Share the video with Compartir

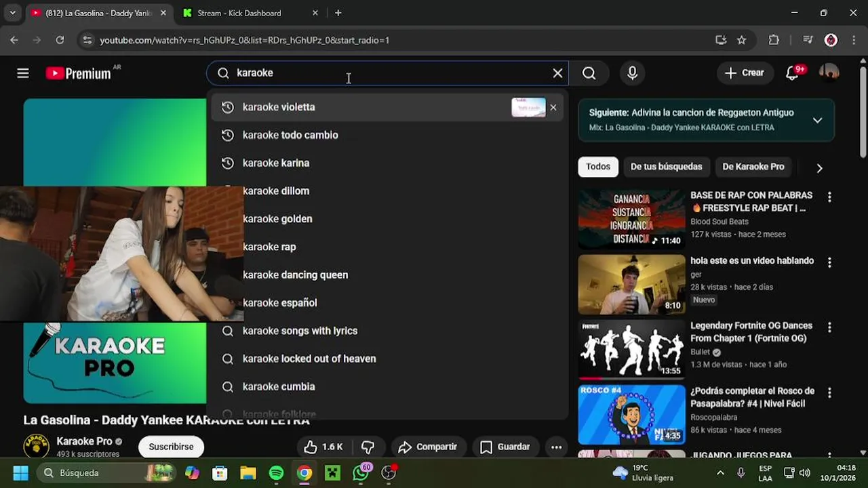tap(427, 447)
